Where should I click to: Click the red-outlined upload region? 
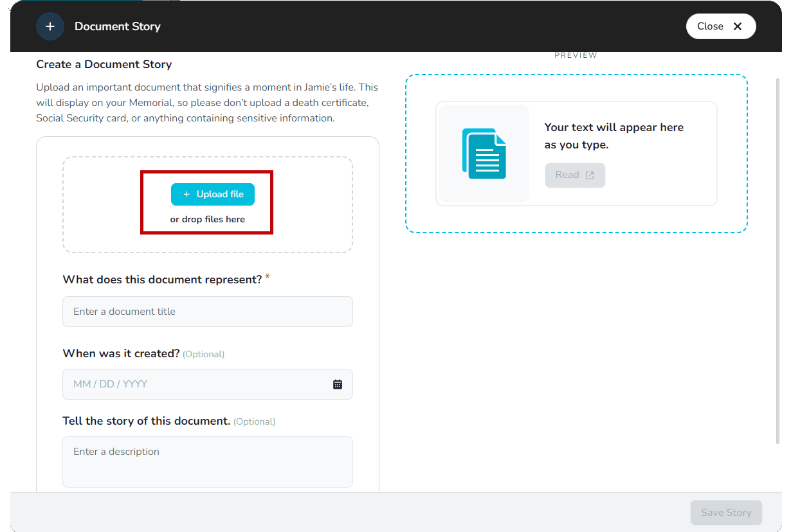(207, 202)
